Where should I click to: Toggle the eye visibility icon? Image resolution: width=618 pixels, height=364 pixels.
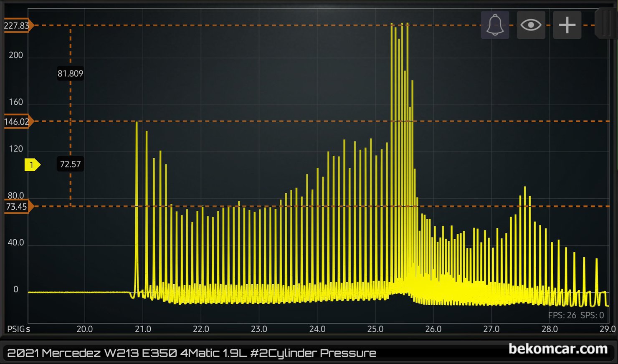[531, 25]
